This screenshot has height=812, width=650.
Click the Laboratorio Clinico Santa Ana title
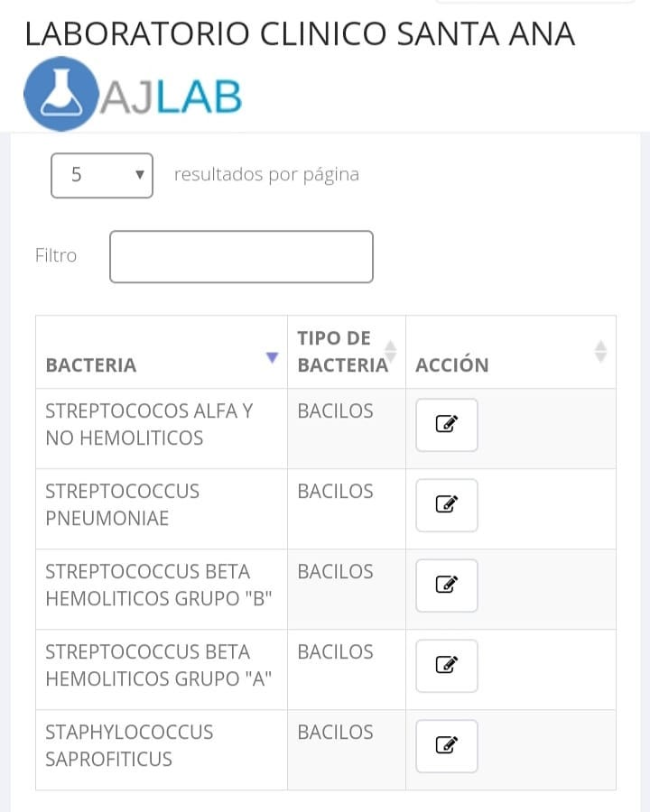click(x=300, y=34)
